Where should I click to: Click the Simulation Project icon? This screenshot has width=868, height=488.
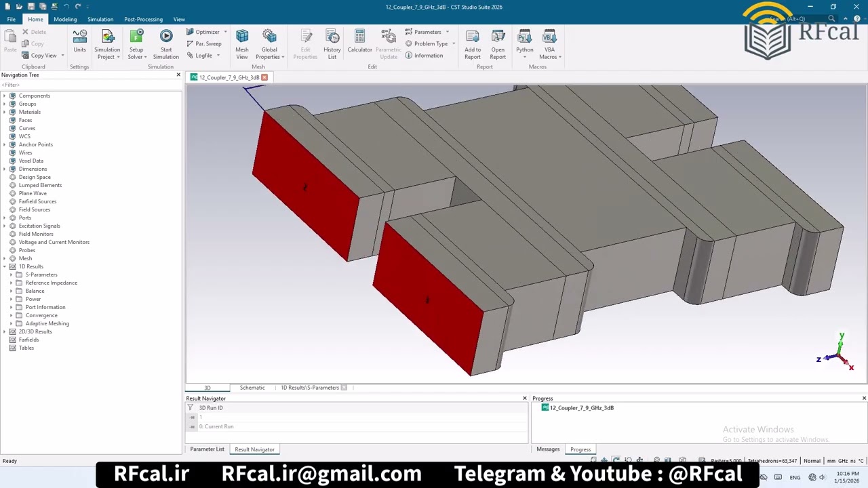click(x=107, y=37)
